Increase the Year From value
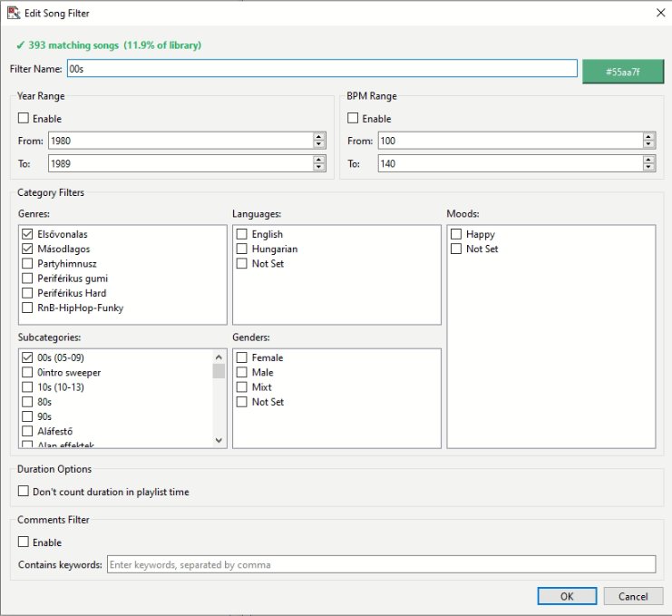Screen dimensions: 672x616 click(x=319, y=136)
